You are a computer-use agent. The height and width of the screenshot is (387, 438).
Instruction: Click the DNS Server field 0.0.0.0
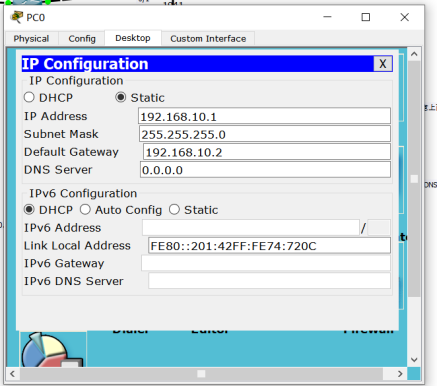click(265, 170)
